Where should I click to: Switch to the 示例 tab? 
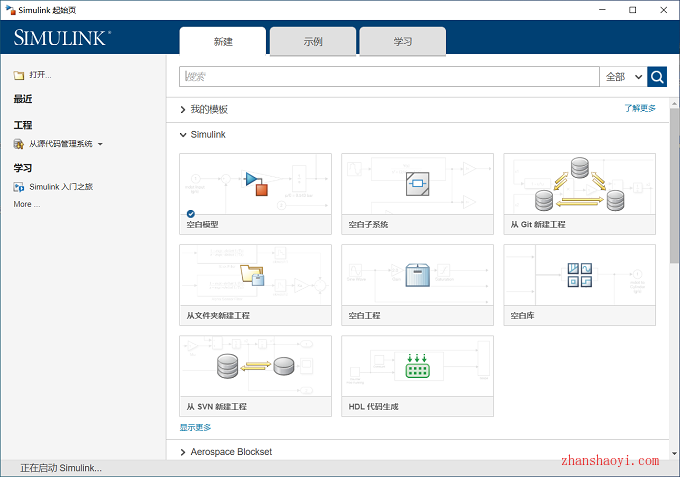tap(313, 42)
